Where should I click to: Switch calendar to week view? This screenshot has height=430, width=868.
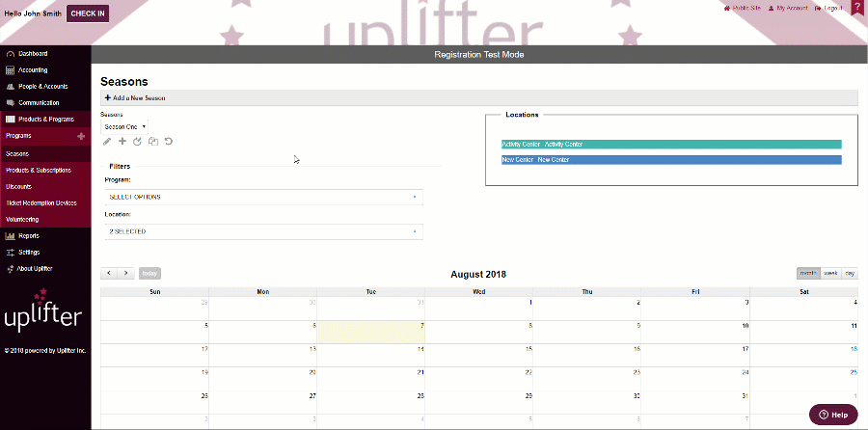(830, 274)
